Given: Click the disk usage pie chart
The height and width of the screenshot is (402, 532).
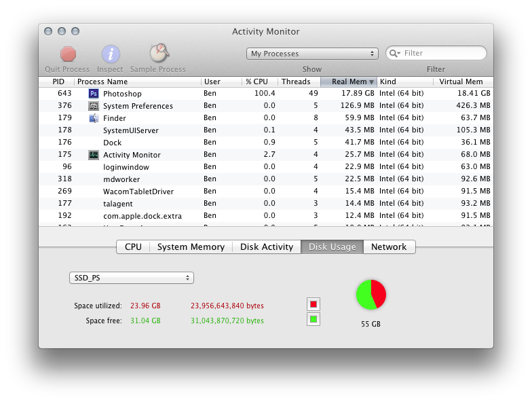Looking at the screenshot, I should (371, 295).
